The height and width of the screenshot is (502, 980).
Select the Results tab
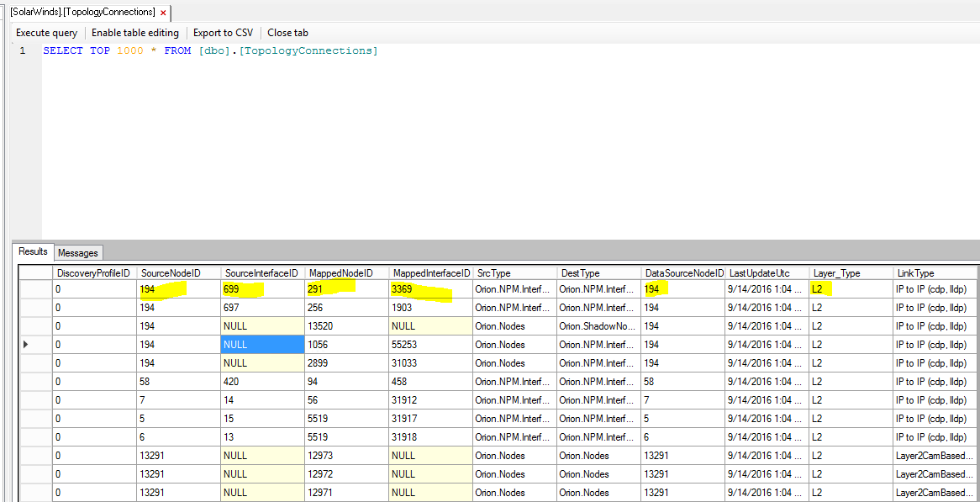(x=33, y=251)
